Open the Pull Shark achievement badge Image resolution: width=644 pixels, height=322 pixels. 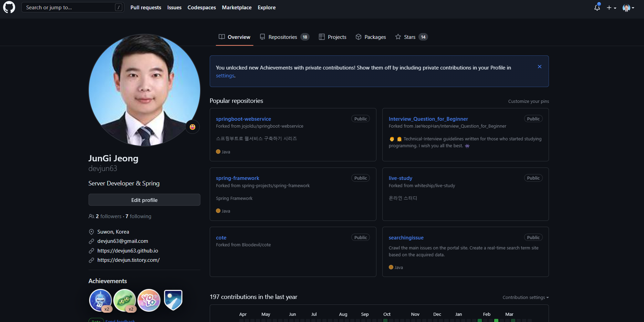click(100, 300)
